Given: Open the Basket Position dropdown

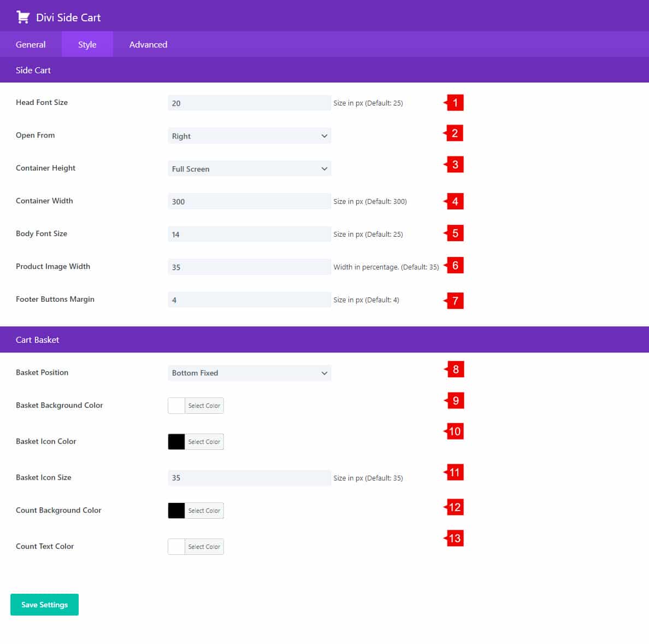Looking at the screenshot, I should (x=249, y=373).
